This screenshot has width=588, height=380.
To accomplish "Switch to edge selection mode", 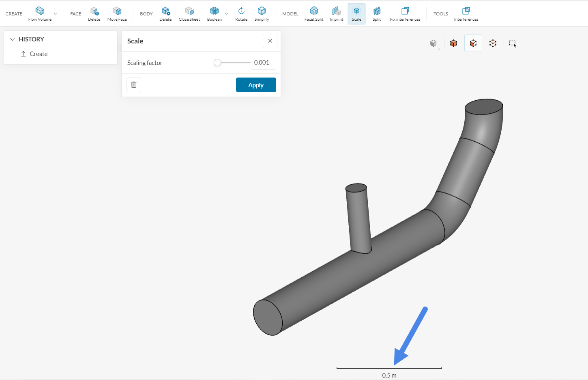I will 493,43.
